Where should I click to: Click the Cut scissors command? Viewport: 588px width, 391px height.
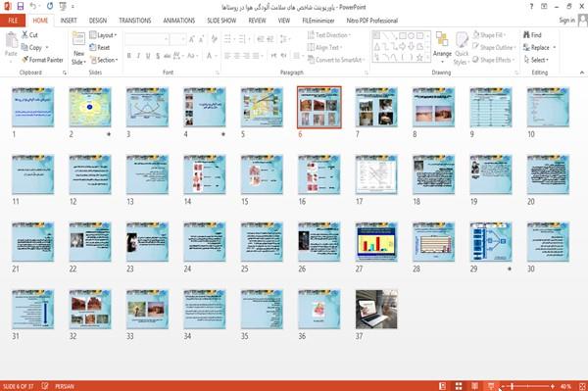pyautogui.click(x=29, y=35)
